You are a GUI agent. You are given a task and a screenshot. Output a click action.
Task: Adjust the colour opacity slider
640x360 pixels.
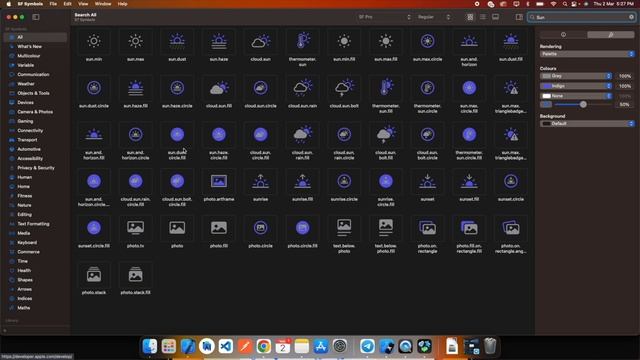(583, 104)
